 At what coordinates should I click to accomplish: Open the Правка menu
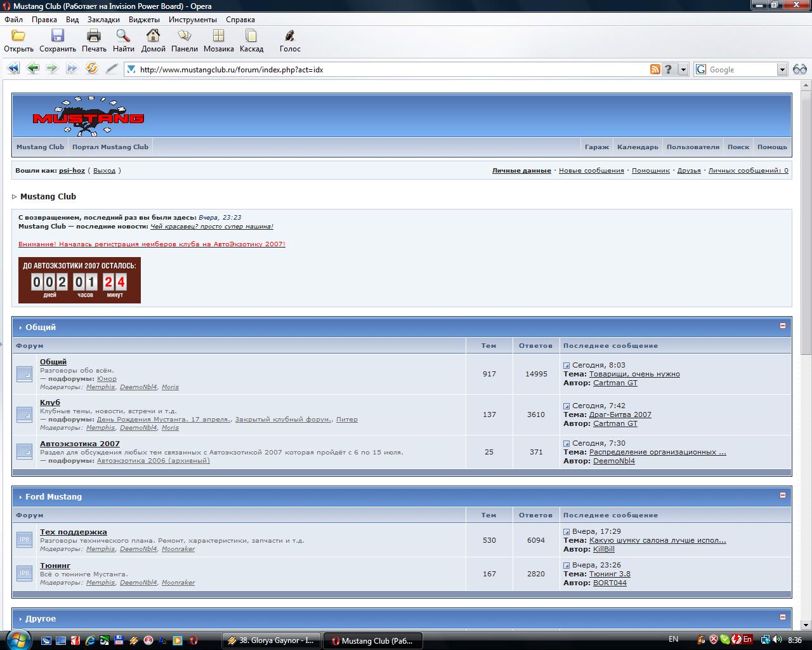coord(44,20)
